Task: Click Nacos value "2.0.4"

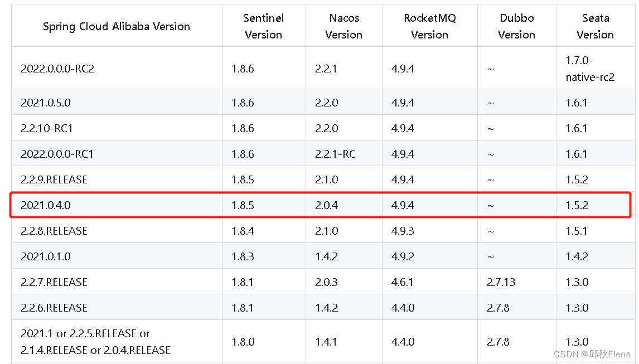Action: coord(326,205)
